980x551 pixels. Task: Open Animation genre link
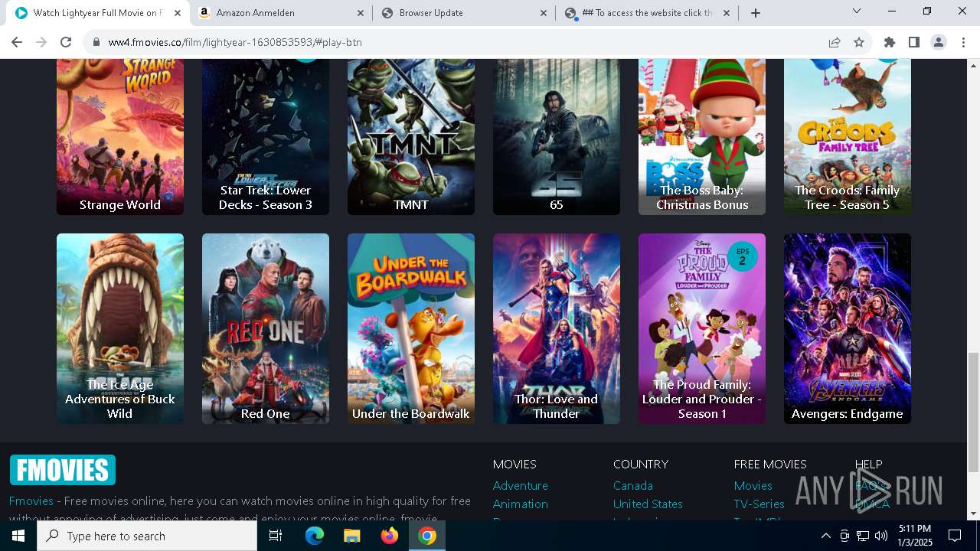(x=521, y=504)
